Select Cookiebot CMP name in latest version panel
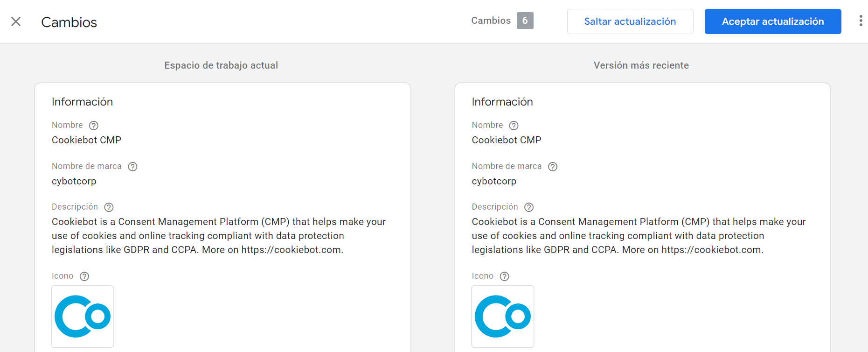868x352 pixels. (507, 140)
